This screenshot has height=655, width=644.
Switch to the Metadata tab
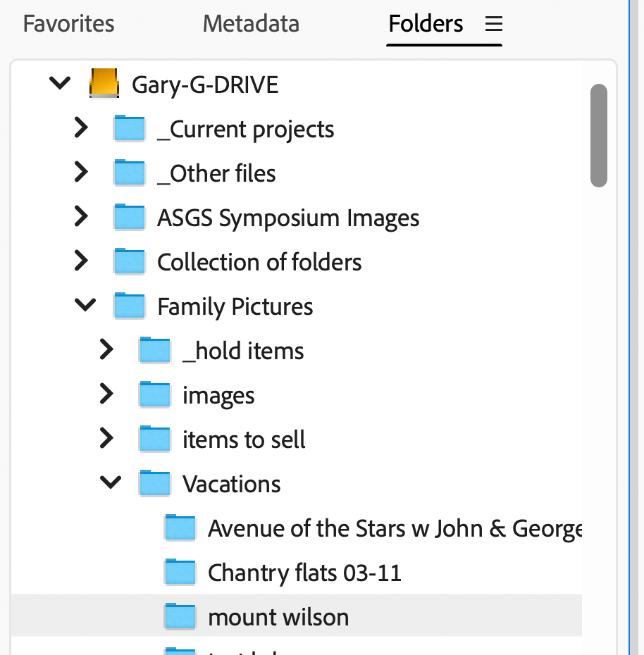click(250, 24)
